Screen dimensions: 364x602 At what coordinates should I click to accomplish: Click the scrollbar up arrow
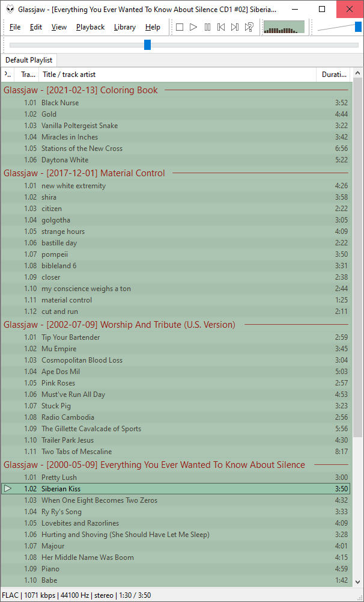point(357,73)
